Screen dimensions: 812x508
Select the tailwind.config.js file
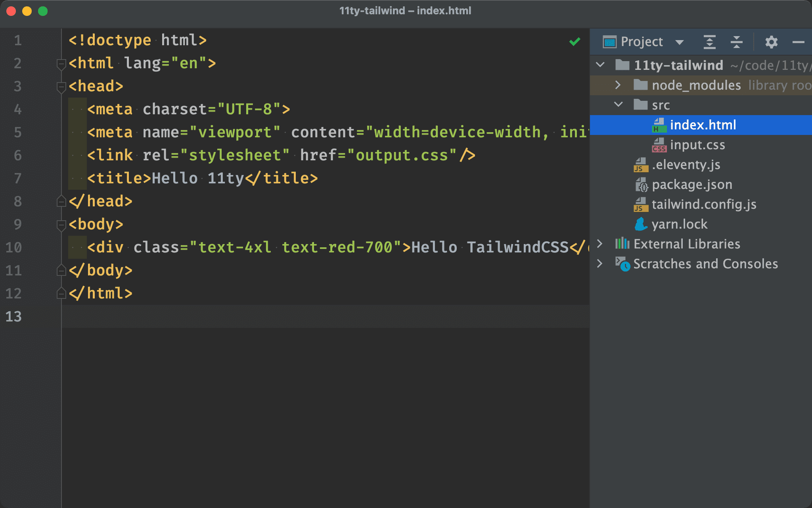pos(705,204)
